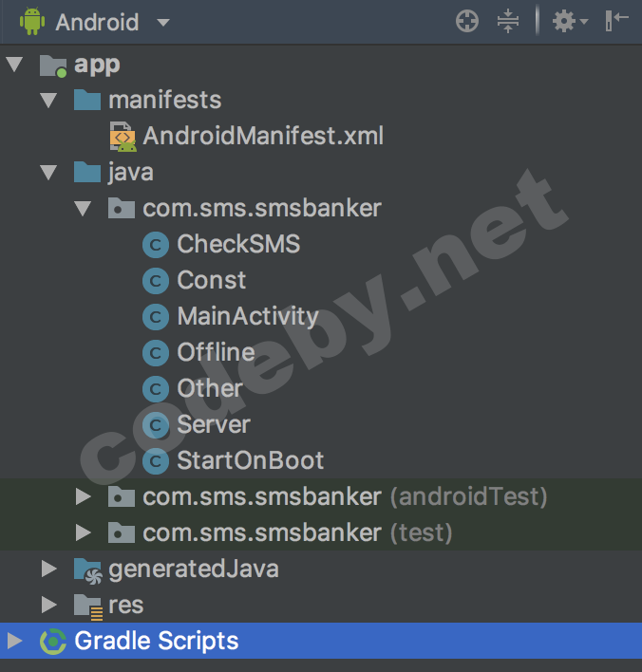Select the generatedJava label
642x672 pixels.
pyautogui.click(x=194, y=569)
